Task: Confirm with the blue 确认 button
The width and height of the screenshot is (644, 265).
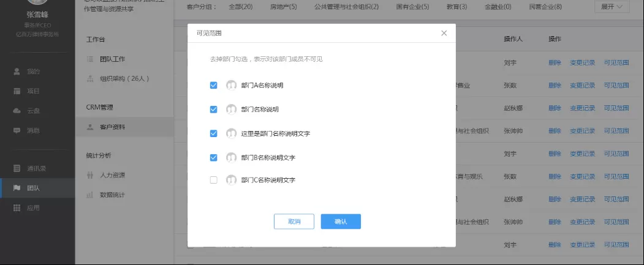Action: pos(341,222)
